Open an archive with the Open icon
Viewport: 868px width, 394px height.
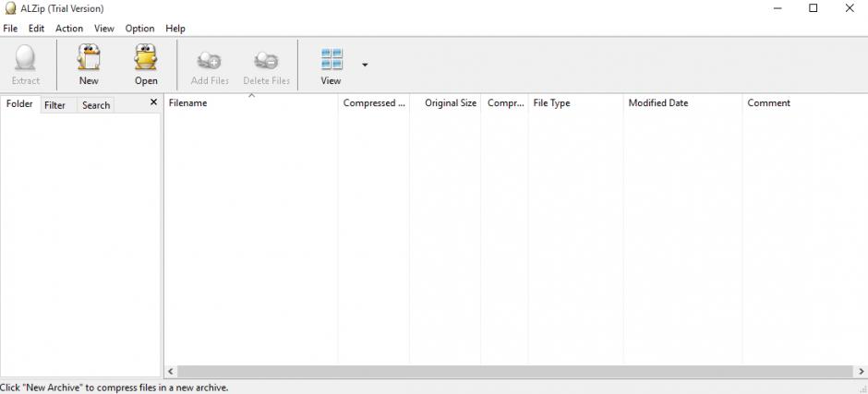(x=146, y=57)
